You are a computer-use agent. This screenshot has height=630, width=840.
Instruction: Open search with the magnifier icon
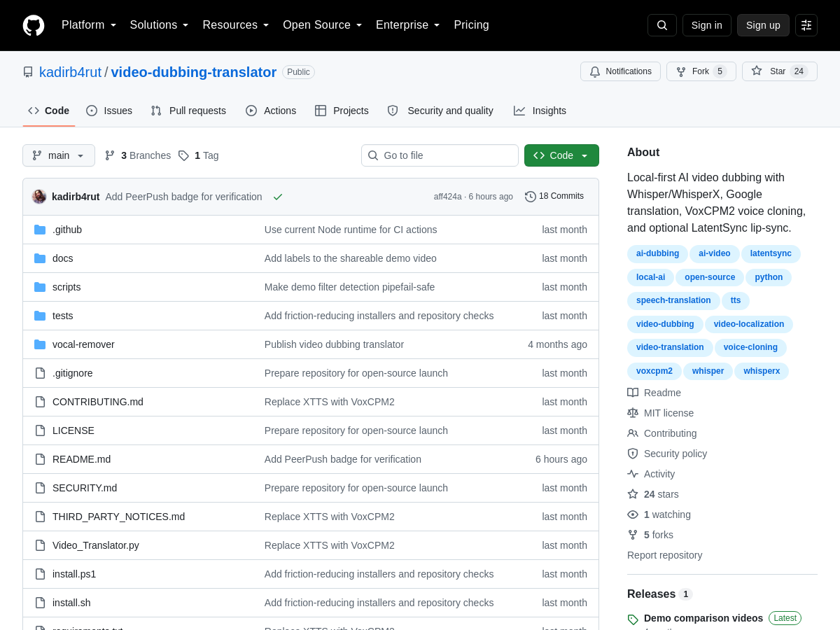click(x=662, y=25)
